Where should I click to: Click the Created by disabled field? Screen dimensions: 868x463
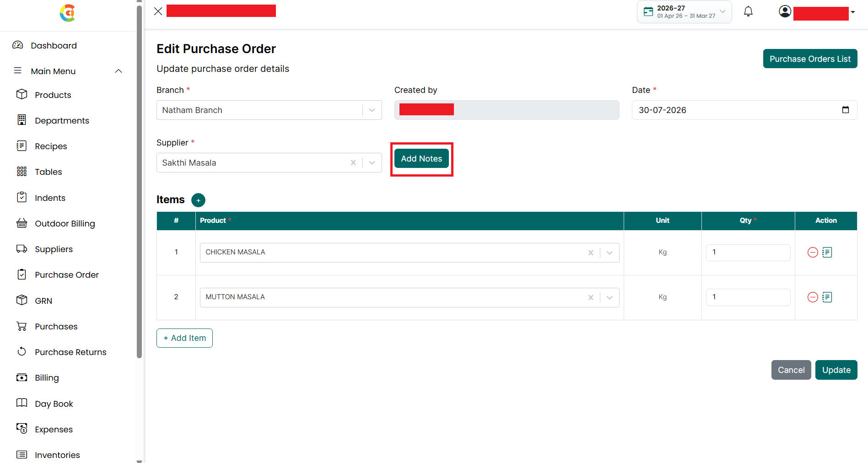[x=507, y=110]
